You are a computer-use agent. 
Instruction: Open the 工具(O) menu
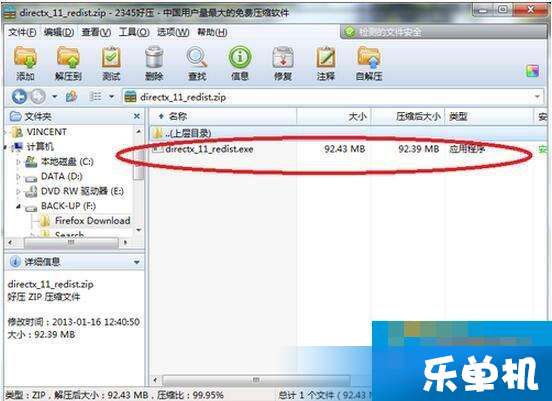click(x=134, y=32)
